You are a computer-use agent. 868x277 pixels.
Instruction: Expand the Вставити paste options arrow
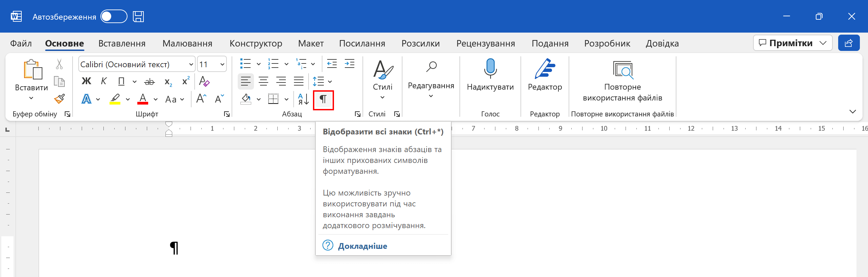click(31, 98)
